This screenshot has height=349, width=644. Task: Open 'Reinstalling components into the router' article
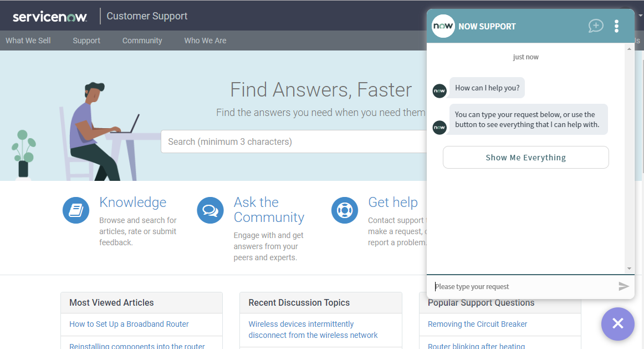pyautogui.click(x=137, y=345)
